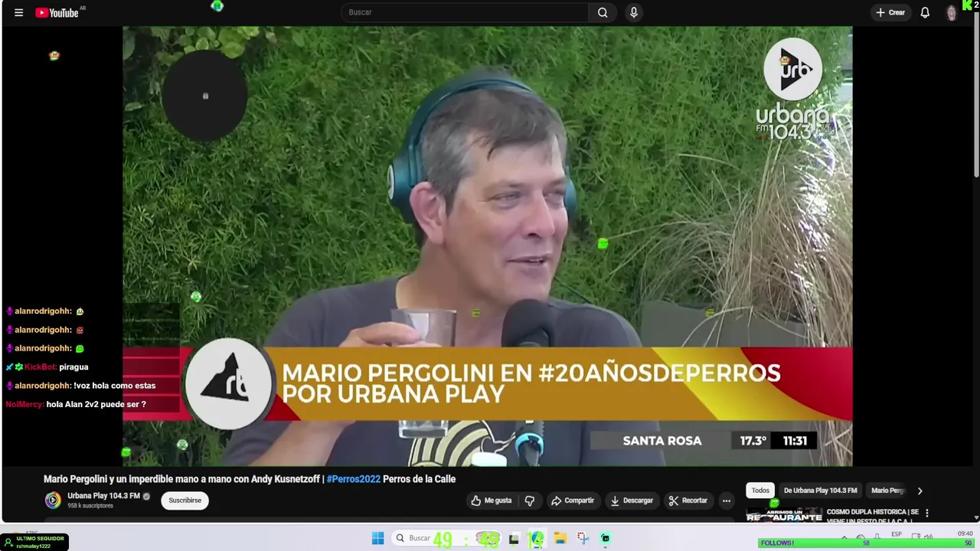
Task: Open the YouTube hamburger guide menu
Action: 18,12
